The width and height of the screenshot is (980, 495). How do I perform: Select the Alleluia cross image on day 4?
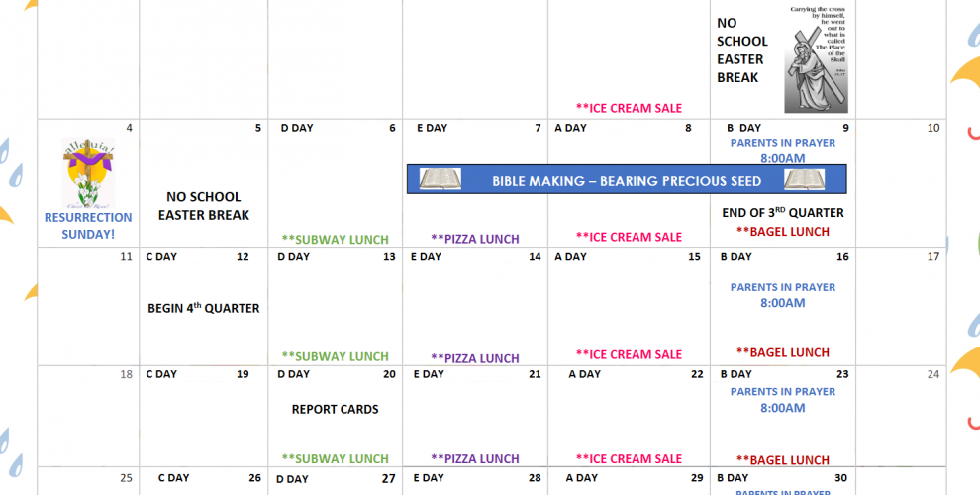coord(89,172)
